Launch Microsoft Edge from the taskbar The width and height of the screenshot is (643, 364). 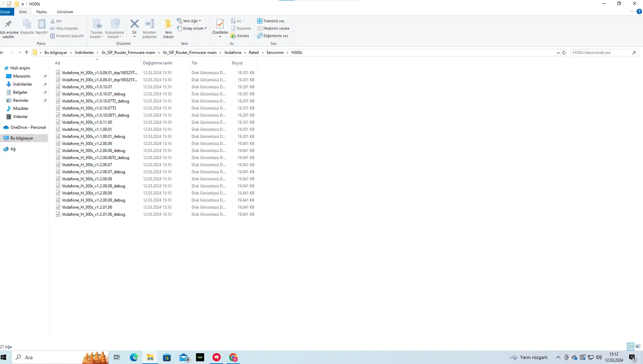coord(134,357)
